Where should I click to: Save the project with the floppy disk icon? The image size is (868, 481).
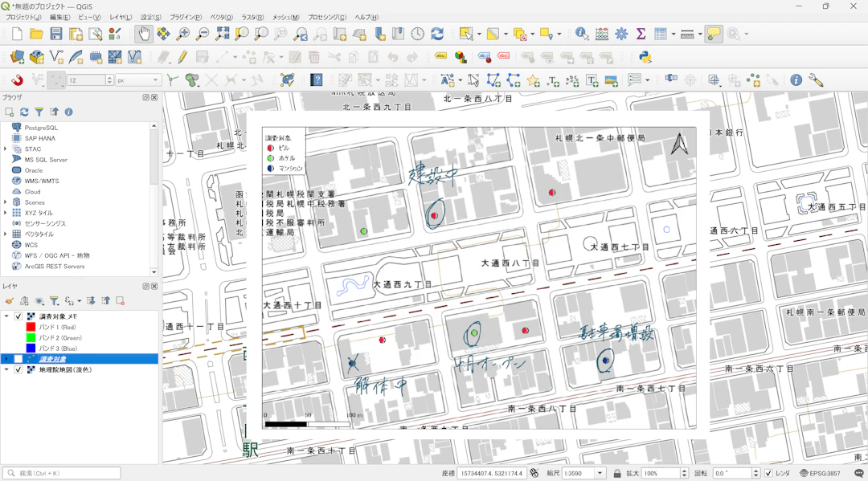point(56,34)
